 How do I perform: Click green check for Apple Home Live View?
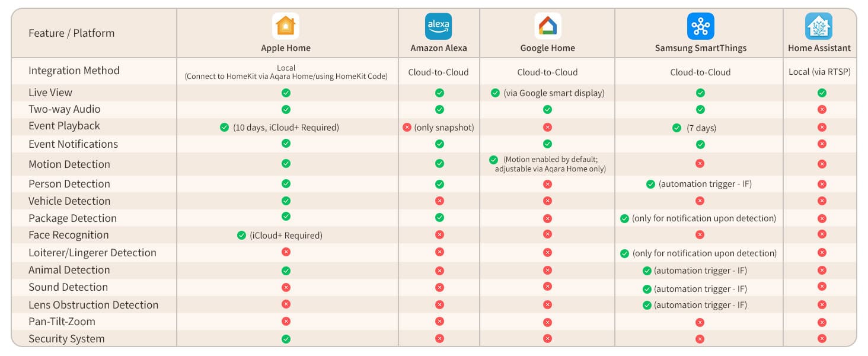click(x=286, y=93)
